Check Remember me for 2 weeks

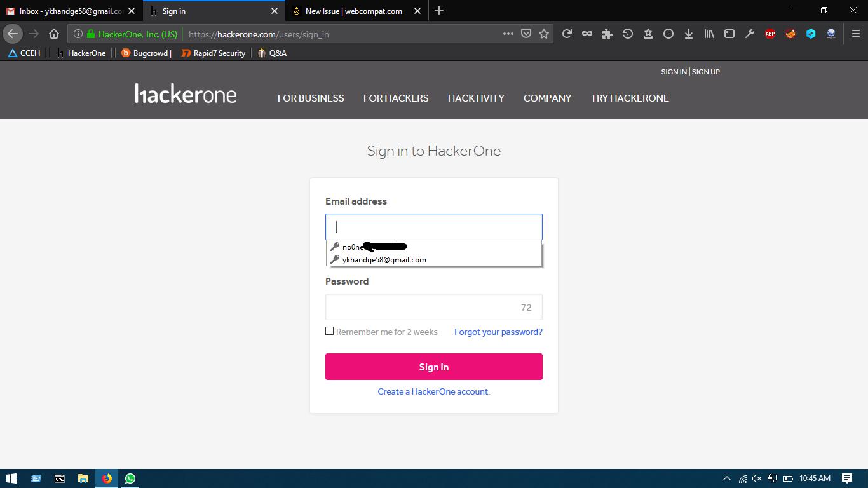(x=329, y=330)
